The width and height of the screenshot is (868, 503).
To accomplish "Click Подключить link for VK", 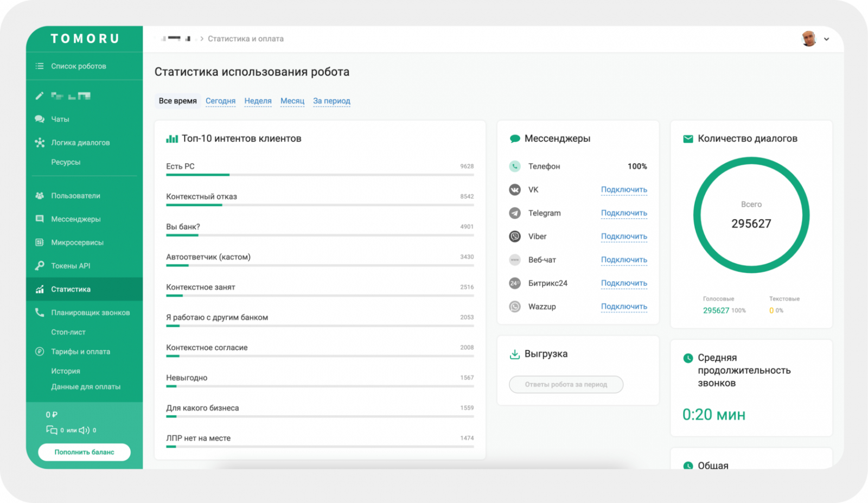I will pos(624,190).
